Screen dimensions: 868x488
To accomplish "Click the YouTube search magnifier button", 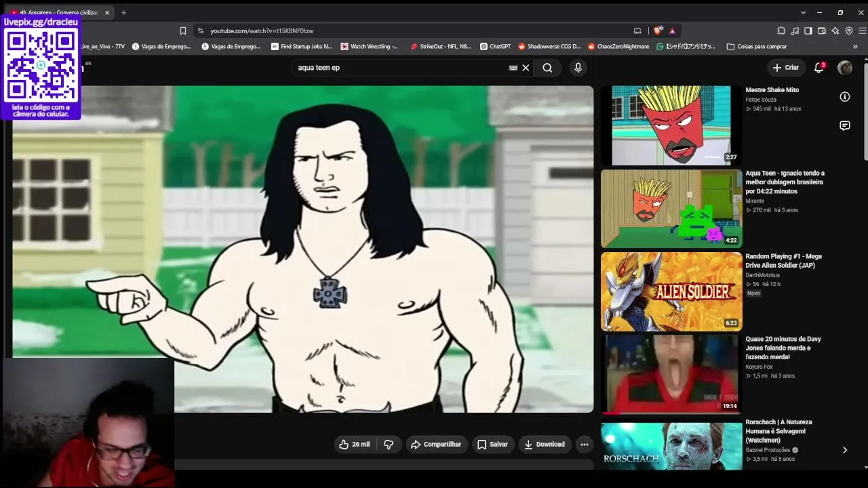I will tap(547, 68).
